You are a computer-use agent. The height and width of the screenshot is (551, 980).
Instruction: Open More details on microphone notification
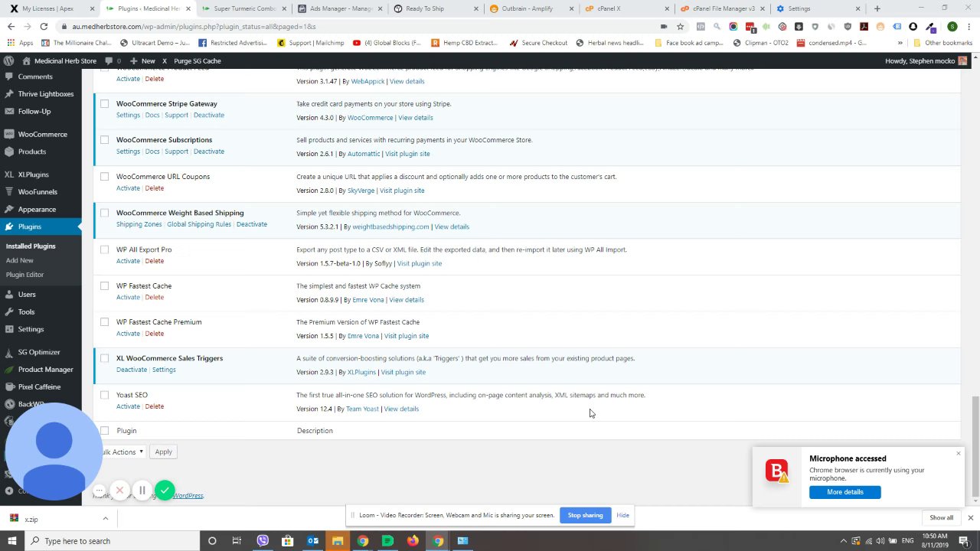[844, 492]
